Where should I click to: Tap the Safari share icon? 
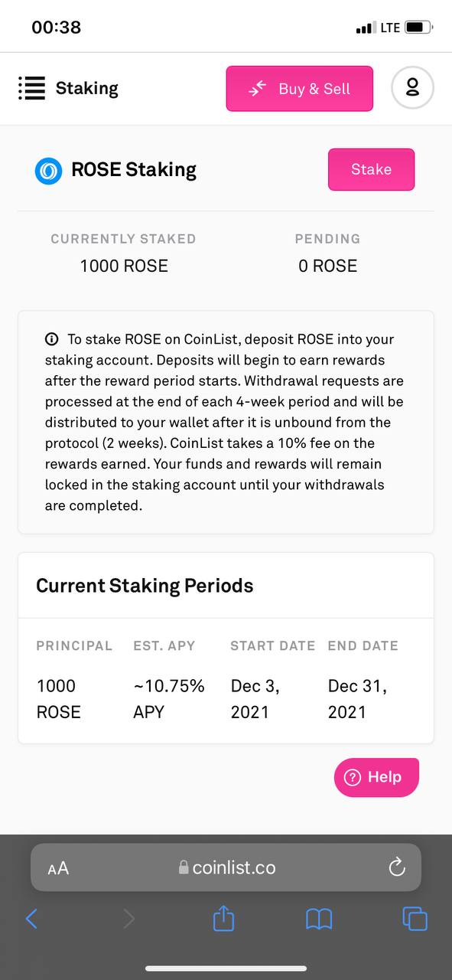[223, 917]
